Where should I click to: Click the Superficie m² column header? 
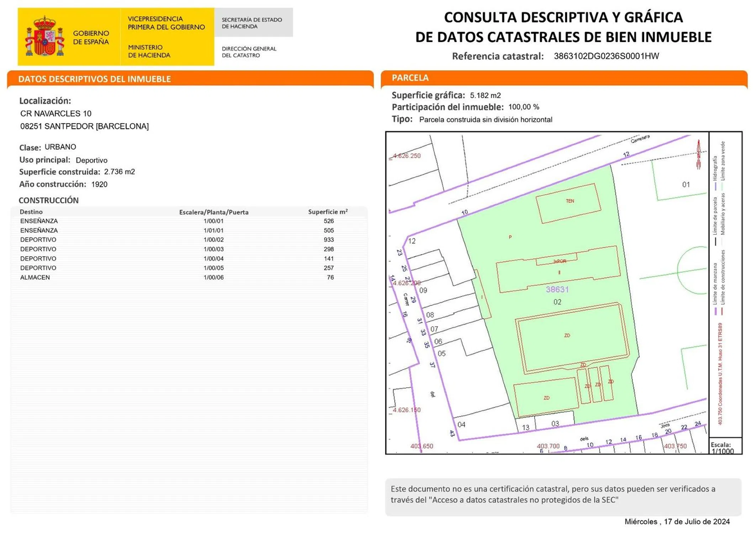[x=328, y=212]
